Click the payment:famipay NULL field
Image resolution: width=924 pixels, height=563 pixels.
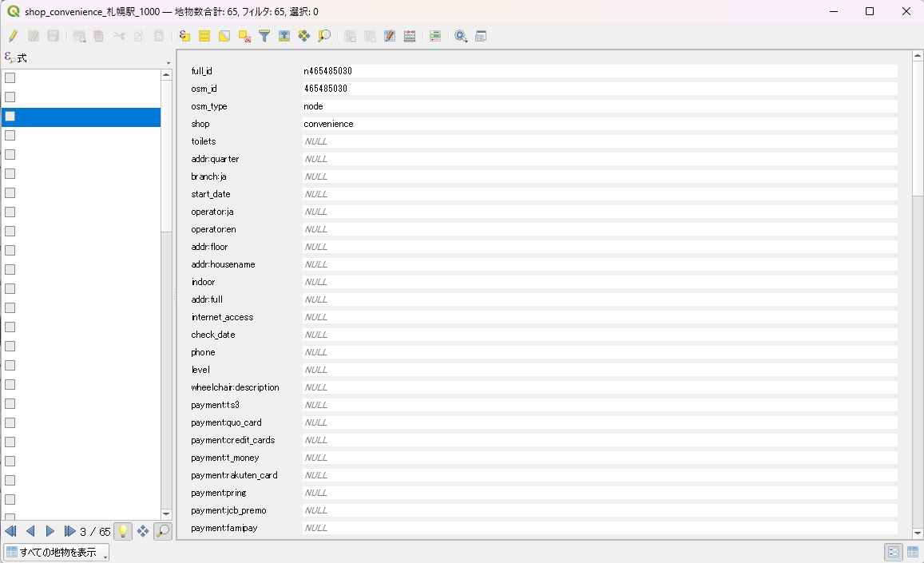click(600, 528)
